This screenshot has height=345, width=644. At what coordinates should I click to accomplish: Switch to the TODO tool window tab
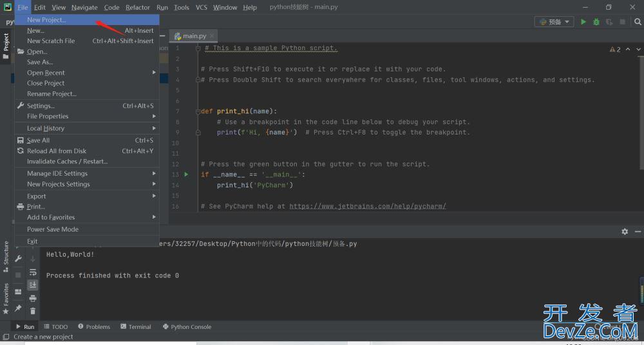[55, 327]
